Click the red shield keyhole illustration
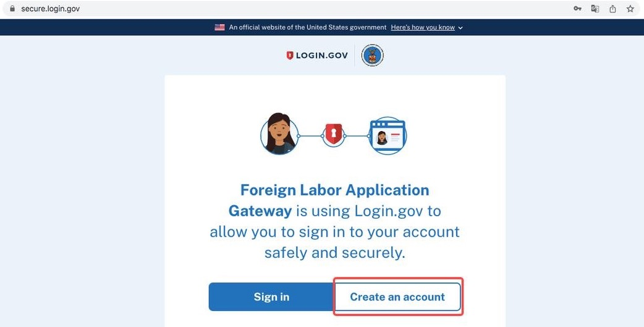This screenshot has width=644, height=327. (334, 135)
